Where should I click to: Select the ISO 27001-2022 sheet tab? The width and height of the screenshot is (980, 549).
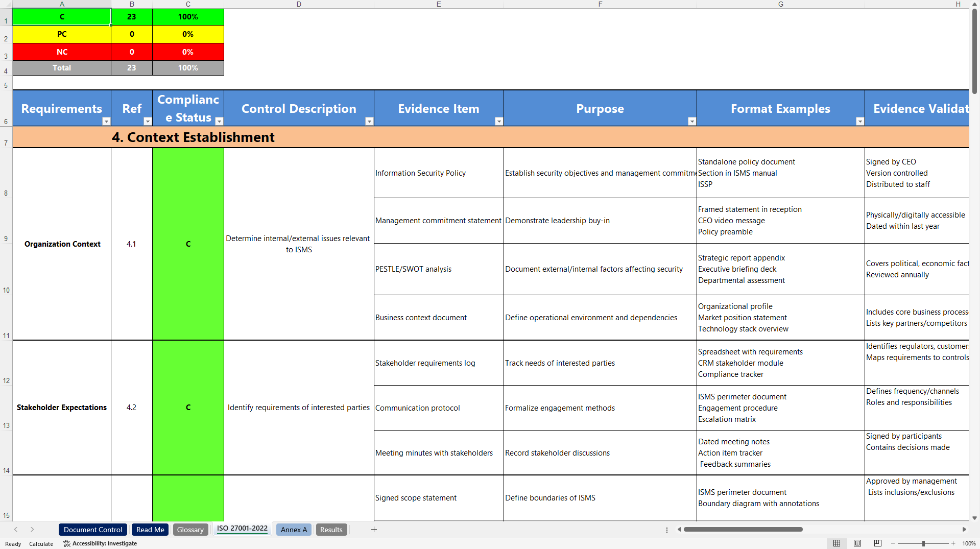point(242,529)
